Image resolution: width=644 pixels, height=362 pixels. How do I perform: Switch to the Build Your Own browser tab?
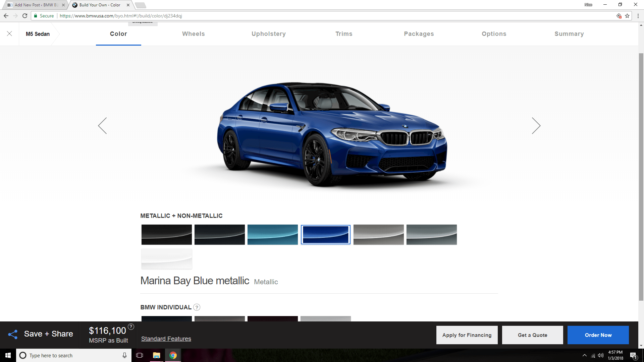[99, 5]
